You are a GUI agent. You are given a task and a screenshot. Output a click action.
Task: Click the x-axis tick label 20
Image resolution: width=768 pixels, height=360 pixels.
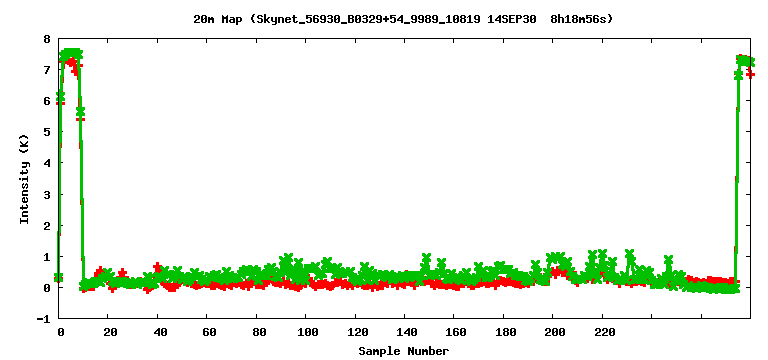click(x=110, y=332)
